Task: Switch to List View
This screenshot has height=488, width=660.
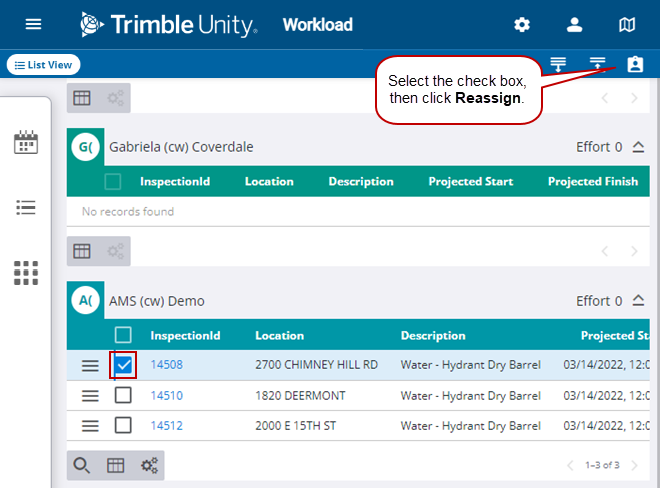Action: pos(43,65)
